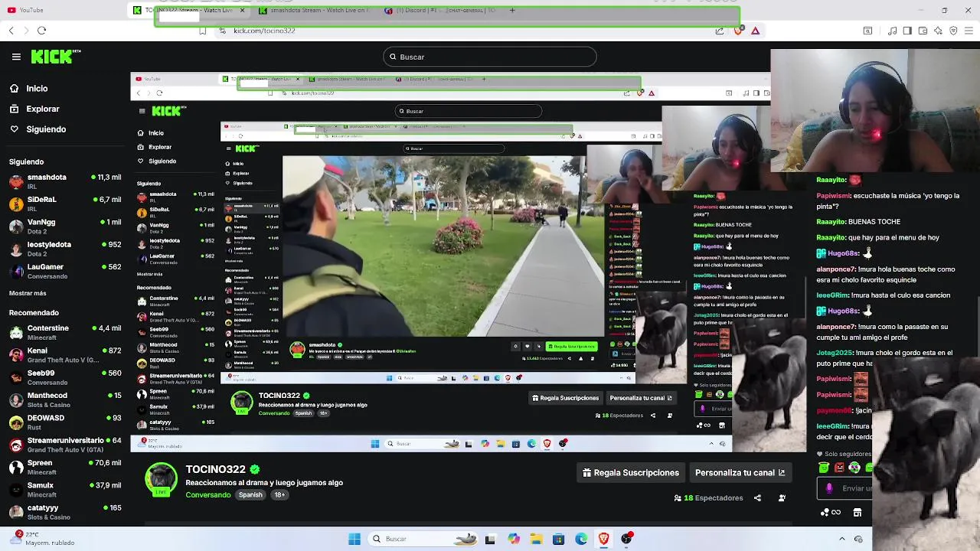The height and width of the screenshot is (551, 980).
Task: Share this page from address bar
Action: click(x=720, y=31)
